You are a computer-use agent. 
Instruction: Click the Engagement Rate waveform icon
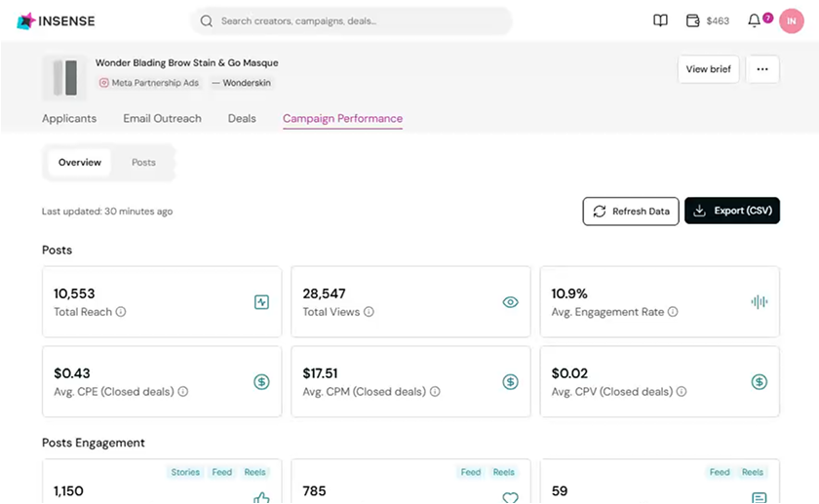[759, 302]
